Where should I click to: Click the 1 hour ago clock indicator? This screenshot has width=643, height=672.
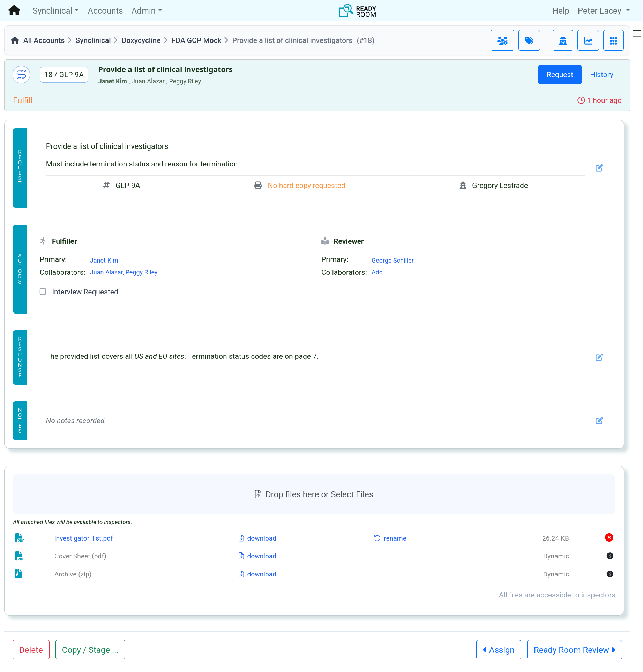tap(599, 100)
